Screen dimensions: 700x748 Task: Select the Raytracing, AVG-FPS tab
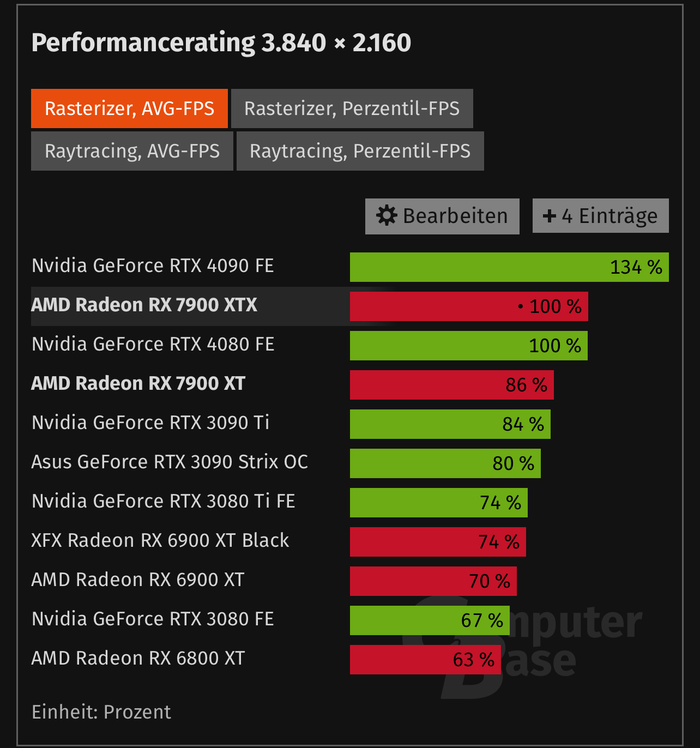[132, 151]
